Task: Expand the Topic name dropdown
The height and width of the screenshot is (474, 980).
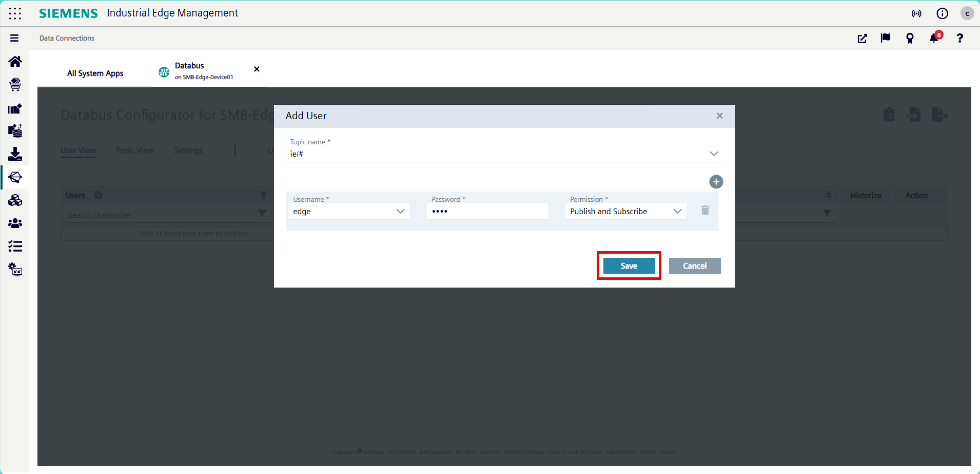Action: click(x=713, y=154)
